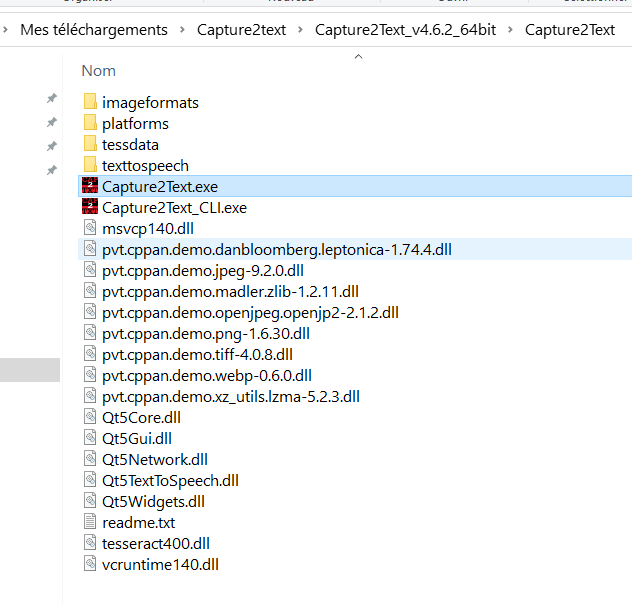The height and width of the screenshot is (605, 632).
Task: Select file name msvcp140.dll
Action: (148, 229)
